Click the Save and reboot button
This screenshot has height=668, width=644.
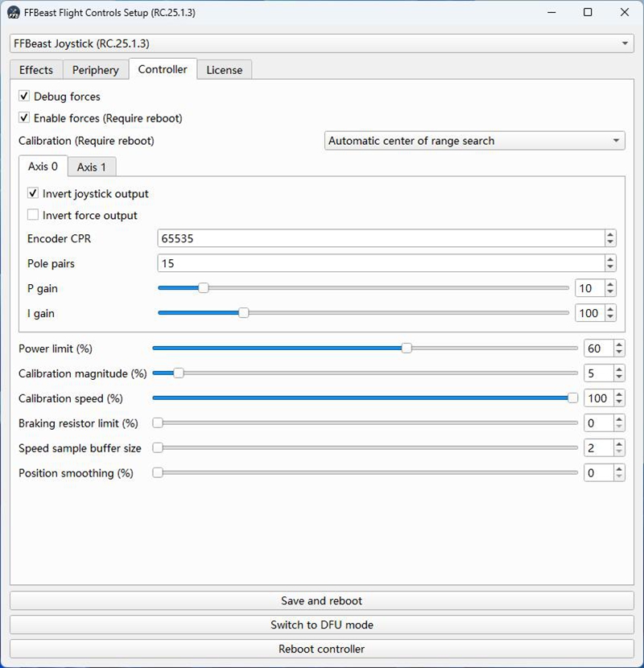[x=321, y=600]
